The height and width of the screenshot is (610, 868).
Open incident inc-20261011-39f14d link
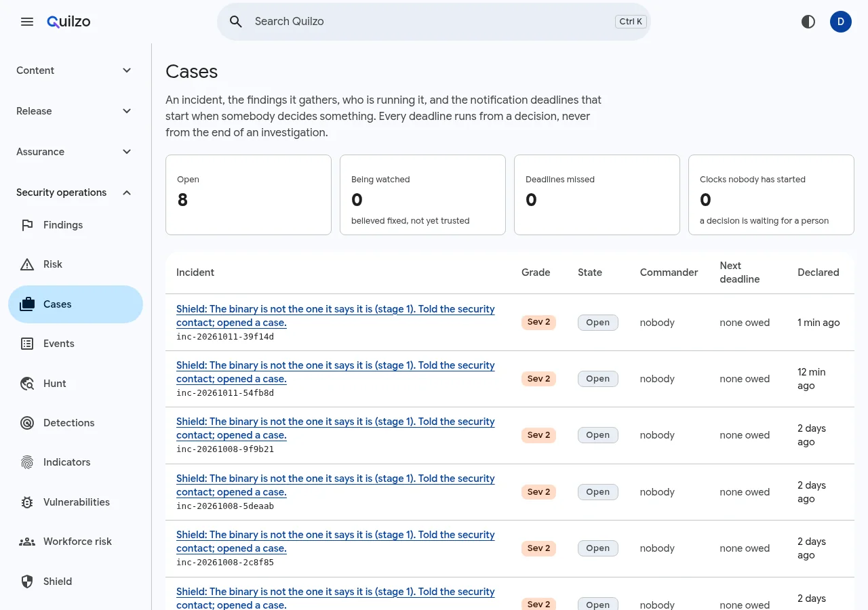point(336,316)
